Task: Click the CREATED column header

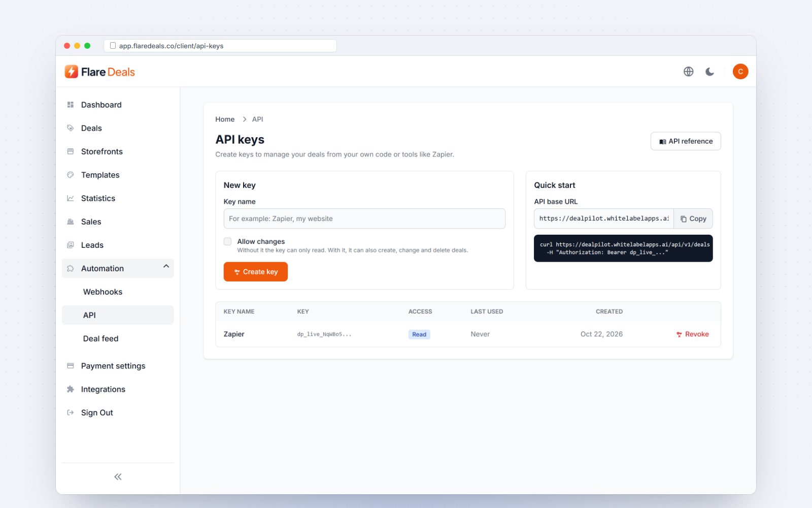Action: pyautogui.click(x=609, y=311)
